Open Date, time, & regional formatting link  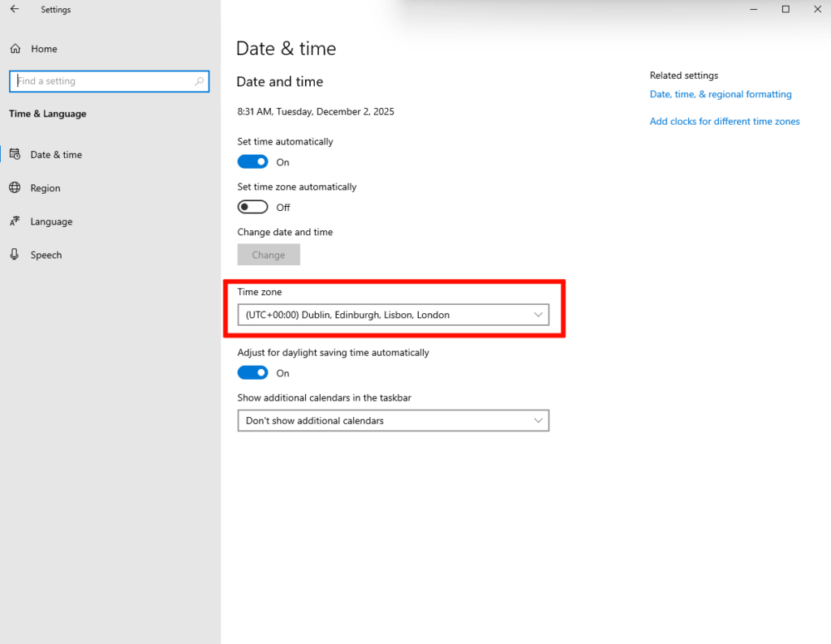coord(720,94)
